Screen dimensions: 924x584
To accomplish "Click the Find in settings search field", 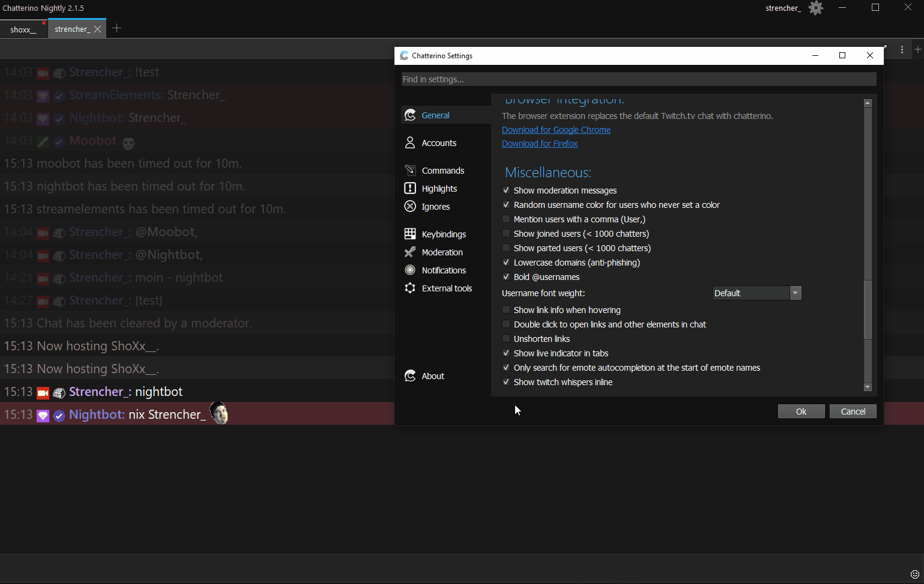I will [639, 79].
